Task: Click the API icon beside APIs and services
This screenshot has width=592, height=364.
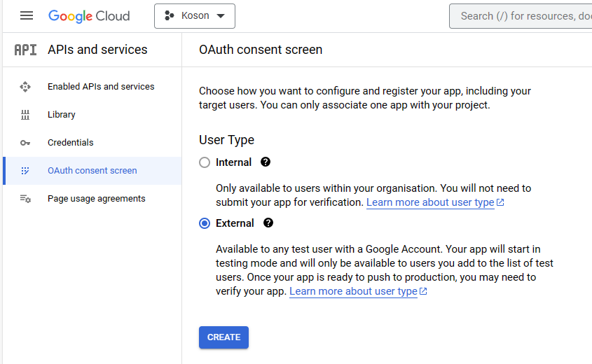Action: 25,50
